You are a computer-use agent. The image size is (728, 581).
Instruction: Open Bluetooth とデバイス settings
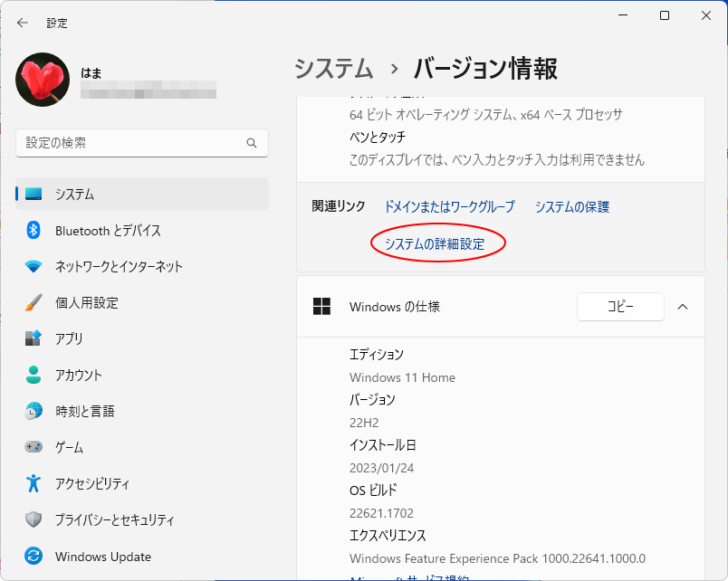tap(142, 230)
